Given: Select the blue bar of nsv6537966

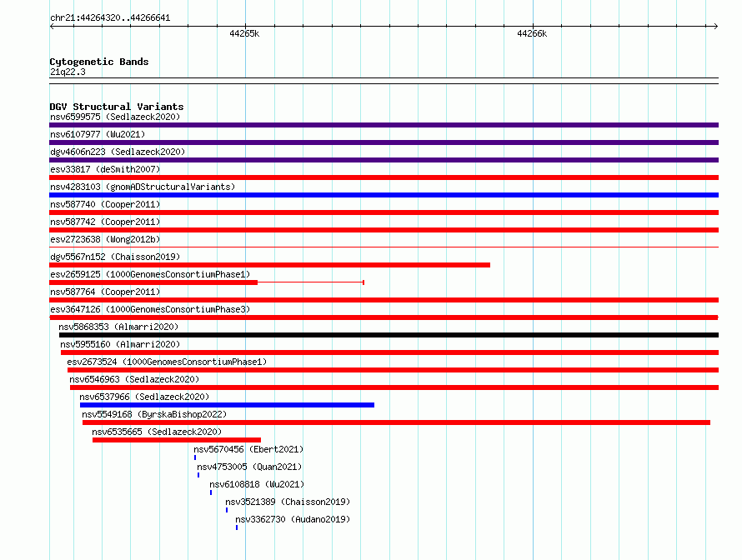Looking at the screenshot, I should [x=227, y=405].
